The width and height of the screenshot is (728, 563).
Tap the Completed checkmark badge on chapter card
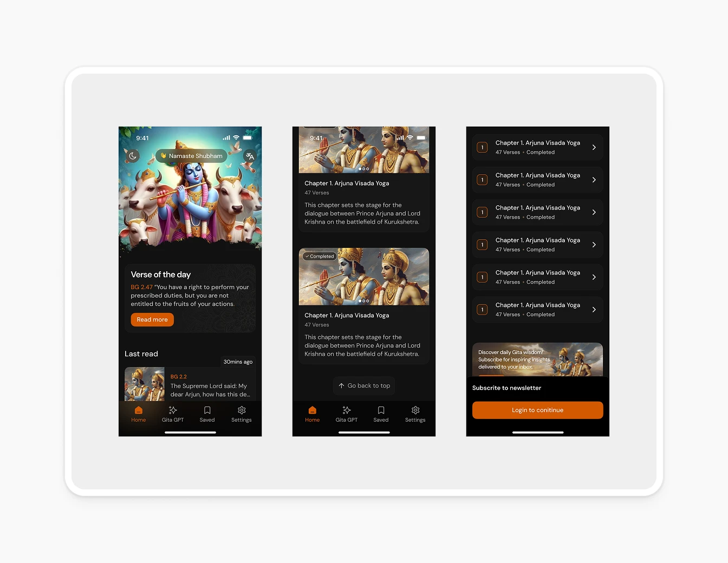(320, 256)
